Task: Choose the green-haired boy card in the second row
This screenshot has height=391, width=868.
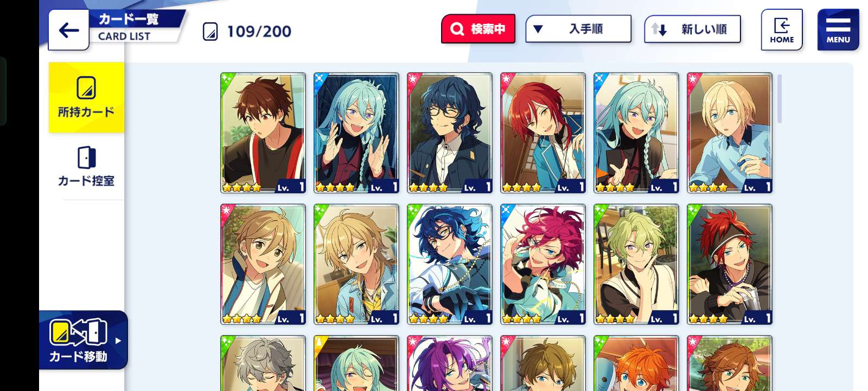Action: [x=636, y=264]
